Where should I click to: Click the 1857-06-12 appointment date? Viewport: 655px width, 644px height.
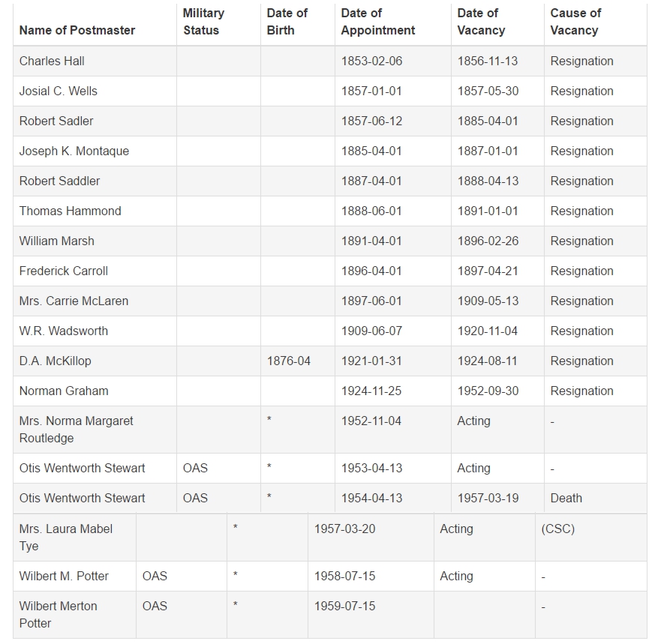click(x=372, y=121)
